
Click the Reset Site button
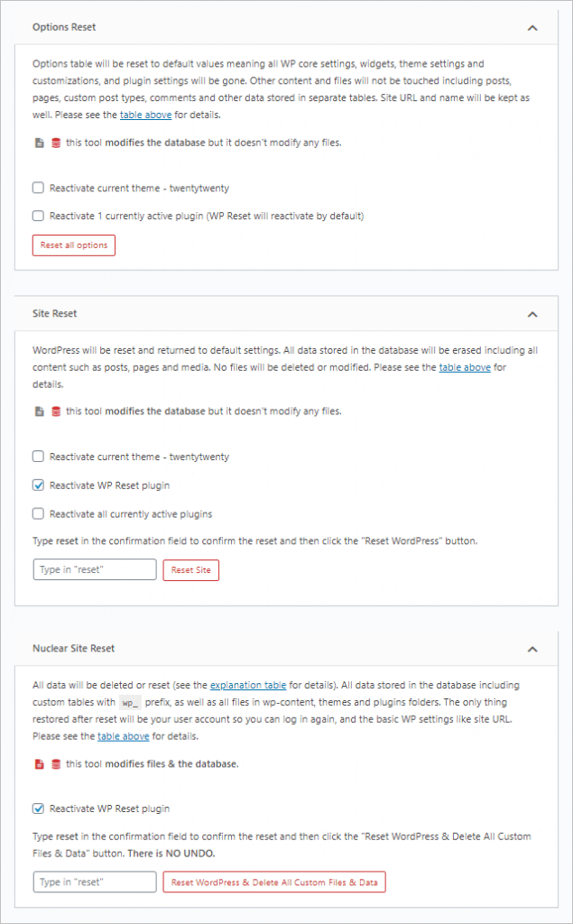point(190,569)
